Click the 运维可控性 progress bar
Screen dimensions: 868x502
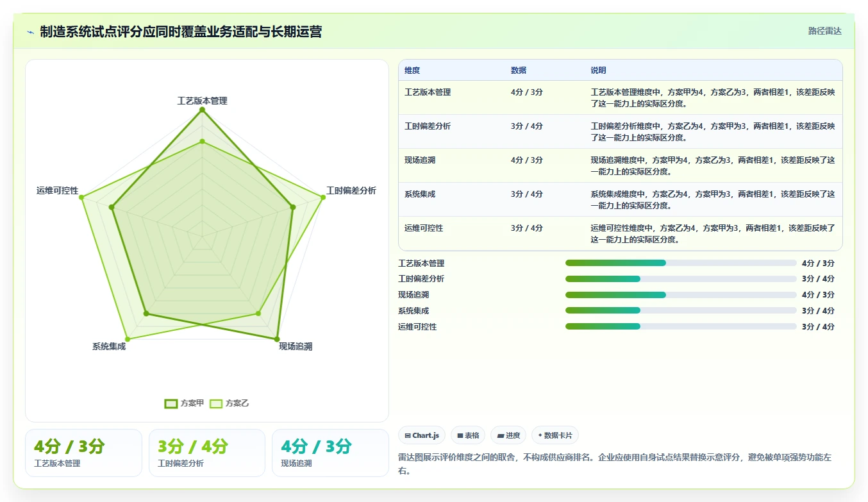pos(681,326)
